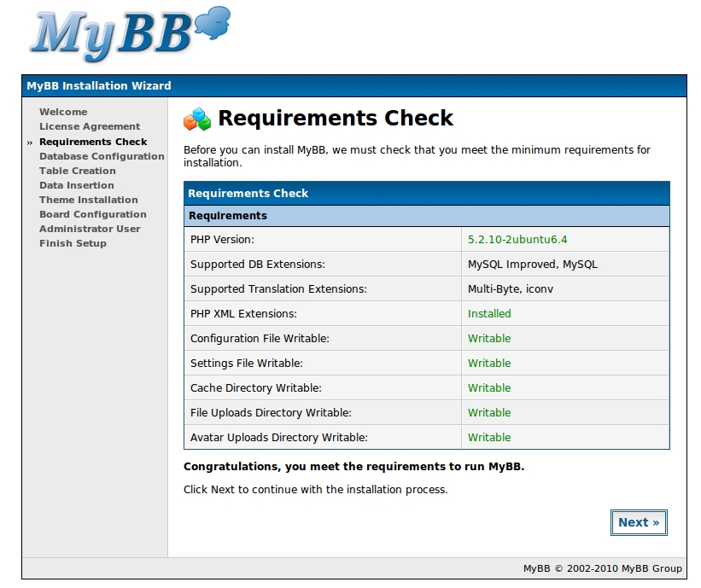The width and height of the screenshot is (701, 588).
Task: Click the 'MySQL Improved, MySQL' value
Action: point(533,264)
